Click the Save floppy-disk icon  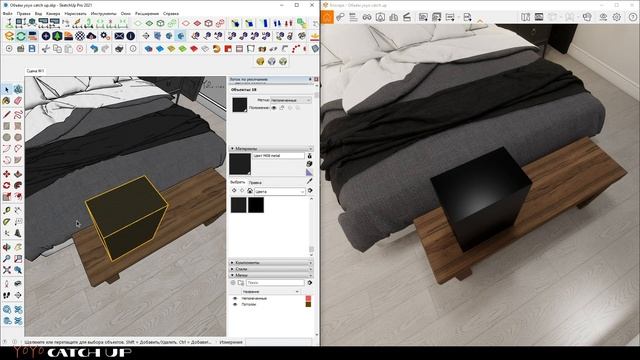[32, 49]
